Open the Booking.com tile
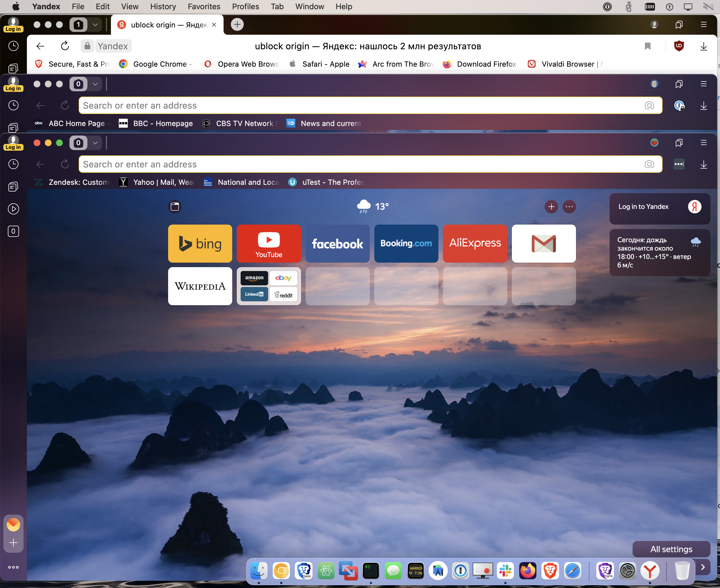Image resolution: width=720 pixels, height=588 pixels. pyautogui.click(x=406, y=244)
